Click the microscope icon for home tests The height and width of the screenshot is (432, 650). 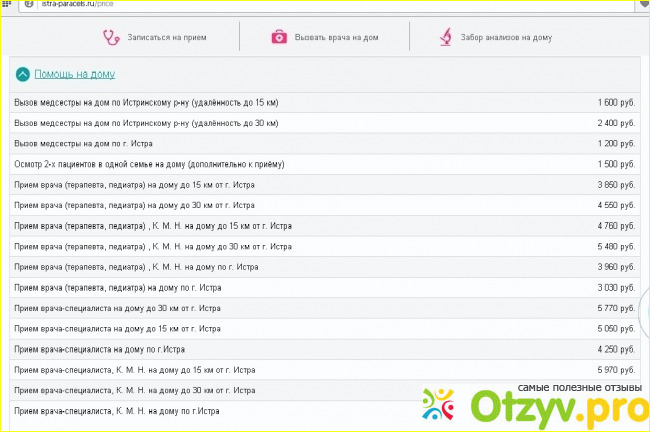(446, 37)
